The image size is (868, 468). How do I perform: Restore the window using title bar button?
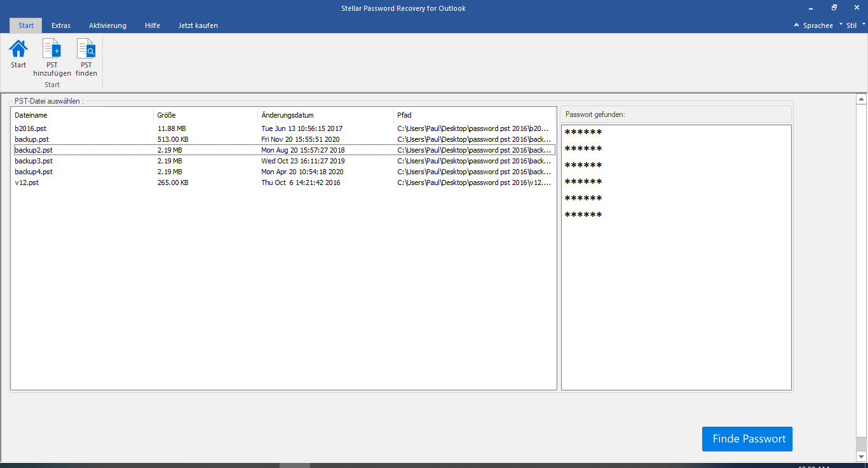coord(834,8)
